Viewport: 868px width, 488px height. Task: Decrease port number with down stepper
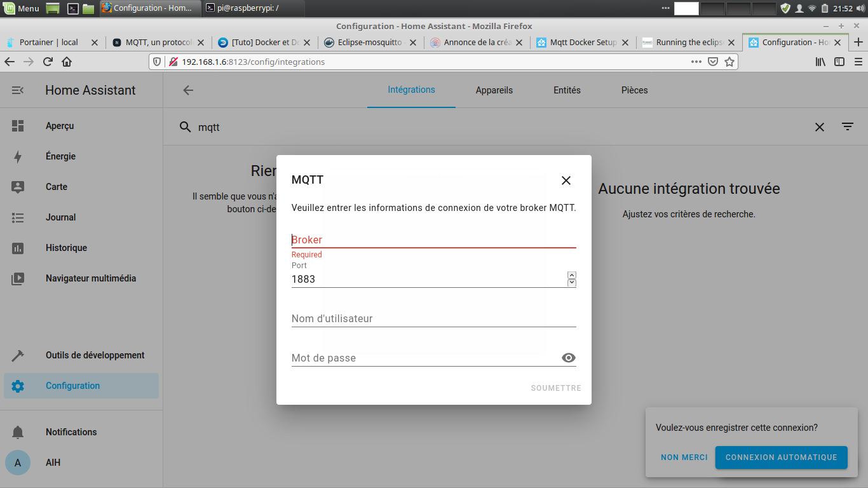click(x=572, y=283)
